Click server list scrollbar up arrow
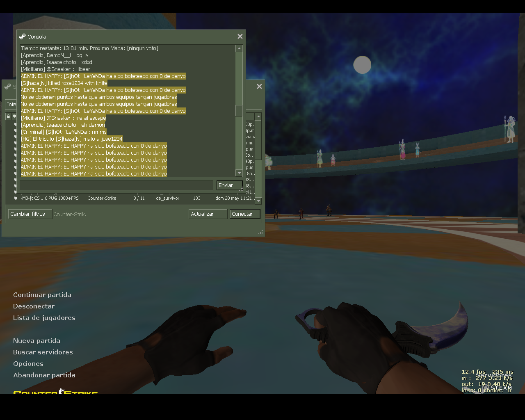This screenshot has height=420, width=525. (x=258, y=116)
